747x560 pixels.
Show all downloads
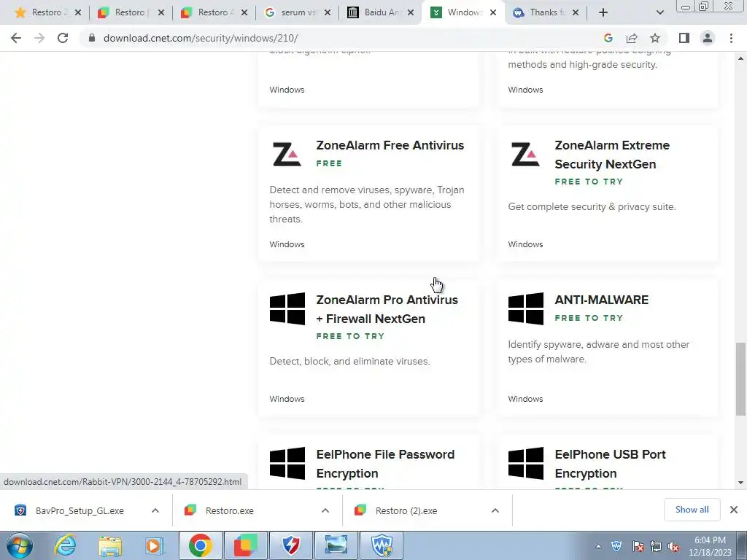point(692,510)
